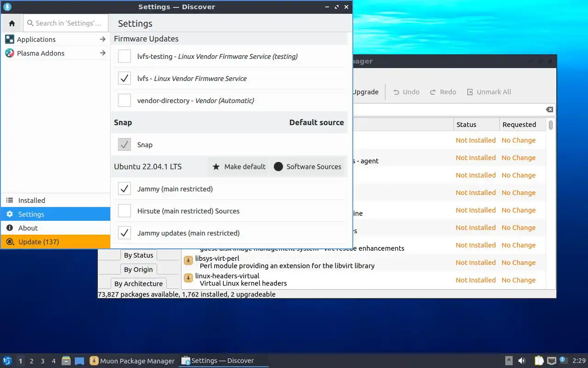The image size is (588, 368).
Task: Select linux-headers-virtual package row
Action: coord(364,280)
